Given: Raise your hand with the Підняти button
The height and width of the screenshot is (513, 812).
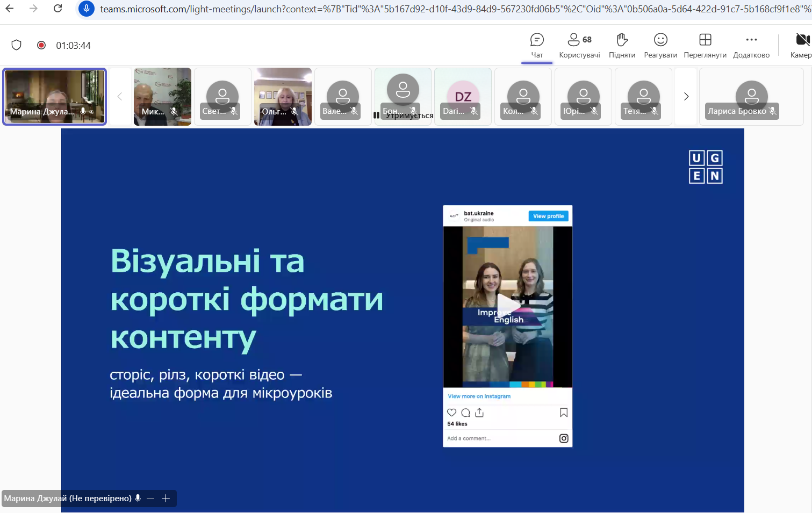Looking at the screenshot, I should pos(622,46).
